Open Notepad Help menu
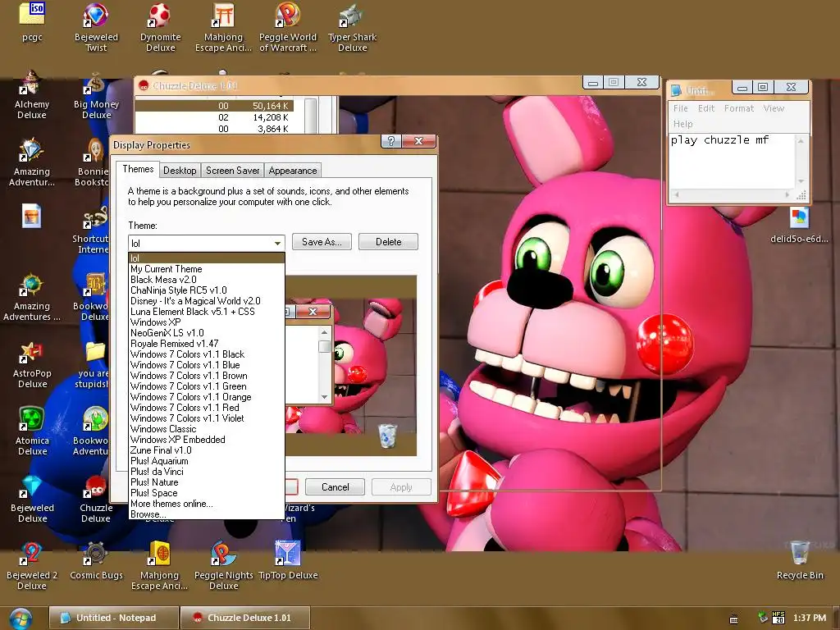This screenshot has width=840, height=630. (x=682, y=124)
